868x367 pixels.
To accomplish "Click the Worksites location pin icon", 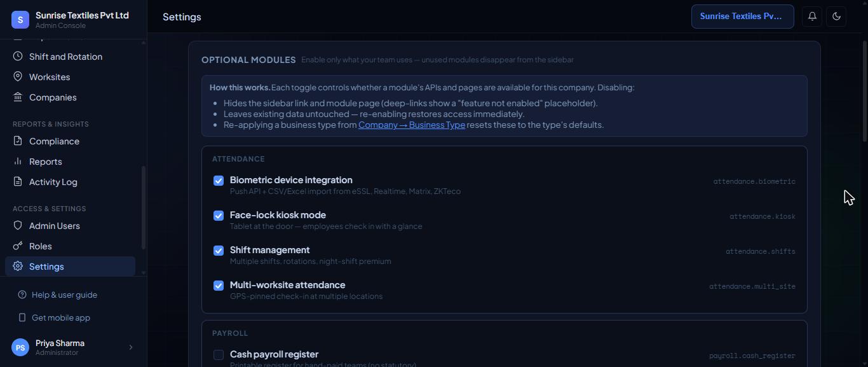I will tap(18, 77).
